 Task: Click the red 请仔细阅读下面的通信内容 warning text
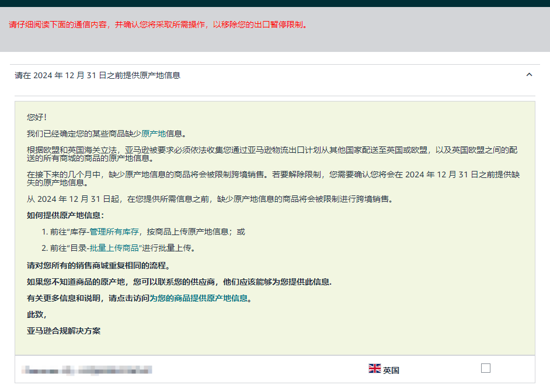[159, 25]
